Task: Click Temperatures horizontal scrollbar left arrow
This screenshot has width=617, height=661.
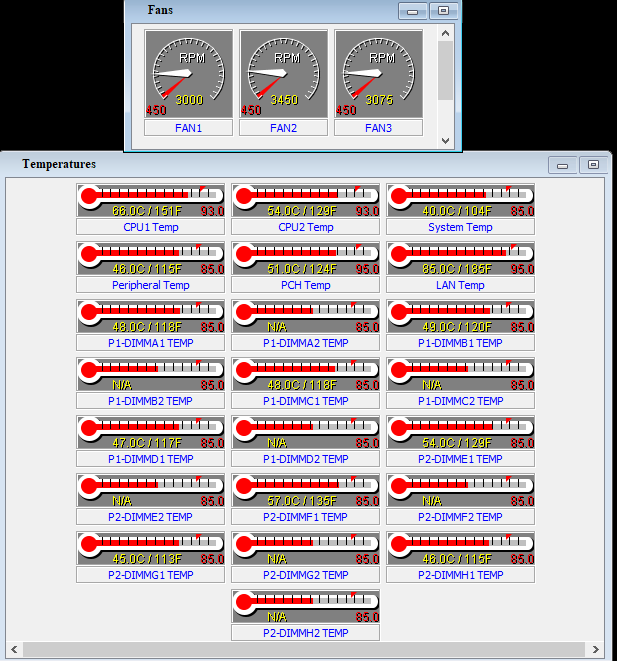Action: (x=14, y=649)
